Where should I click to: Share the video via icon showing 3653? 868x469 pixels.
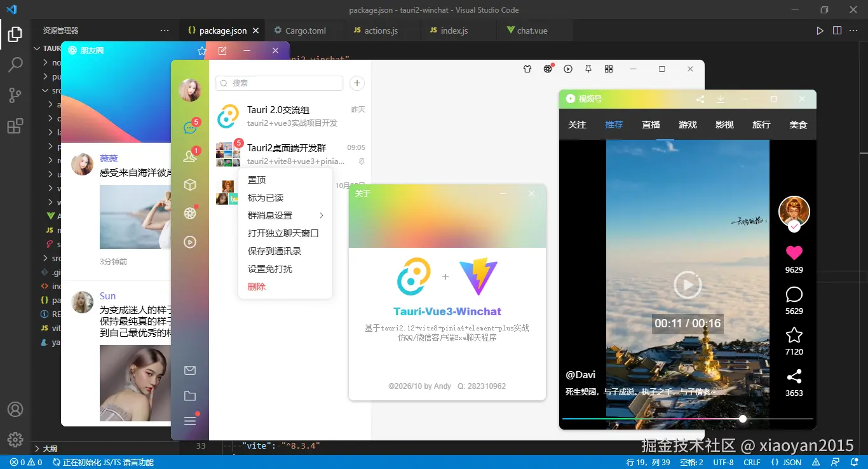794,376
